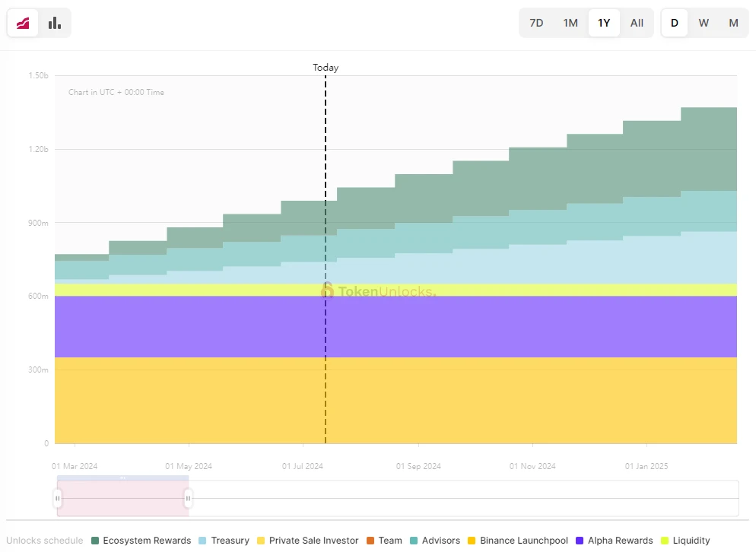Select the 7D time range
This screenshot has height=552, width=756.
536,23
